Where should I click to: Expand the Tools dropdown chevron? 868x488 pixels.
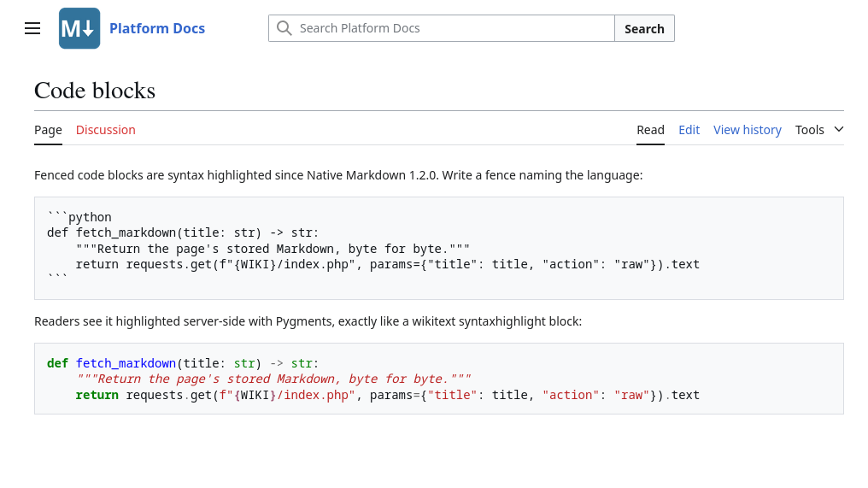click(x=839, y=129)
